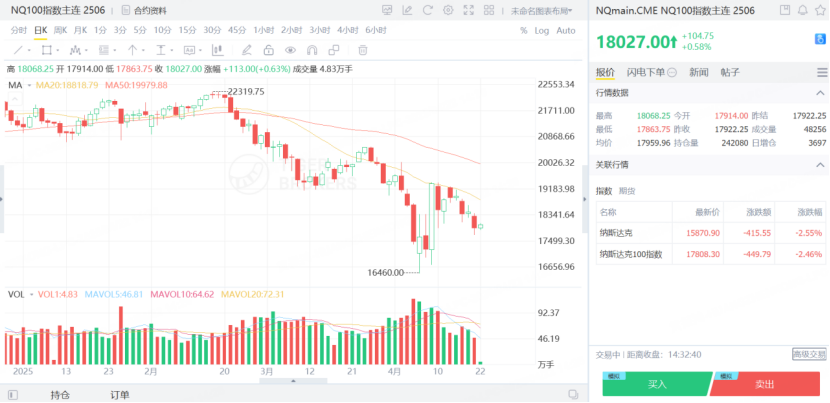Screen dimensions: 830x403
Task: Open chart settings gear icon
Action: (x=448, y=10)
